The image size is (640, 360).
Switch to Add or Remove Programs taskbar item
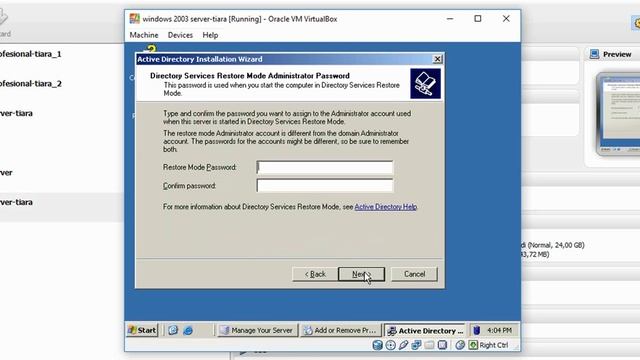coord(341,330)
